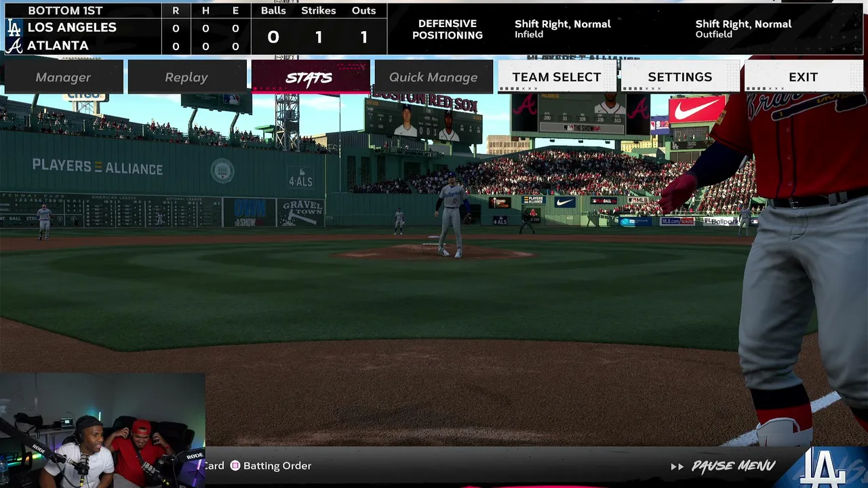Click the large LA logo in the corner
Screen dimensions: 868x488
(823, 467)
